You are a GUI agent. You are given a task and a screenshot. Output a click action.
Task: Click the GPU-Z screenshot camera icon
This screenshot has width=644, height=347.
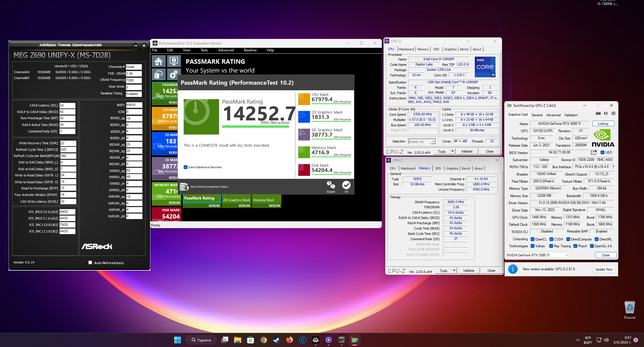pos(598,114)
